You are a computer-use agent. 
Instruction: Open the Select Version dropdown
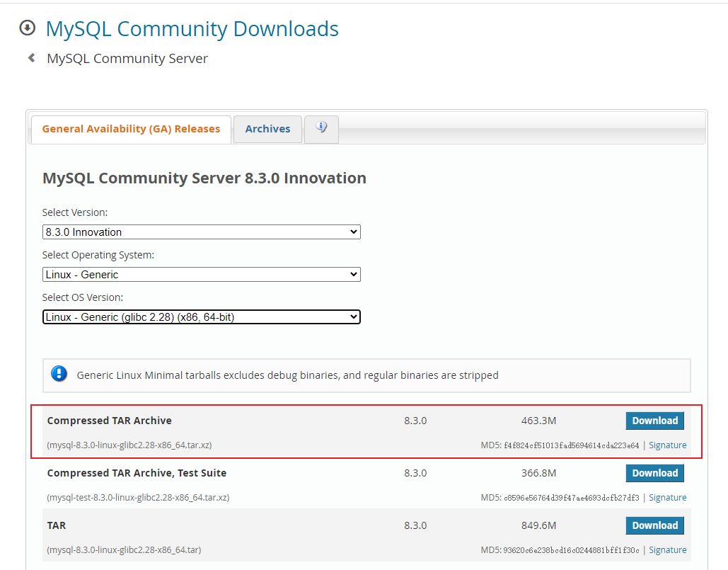tap(202, 232)
